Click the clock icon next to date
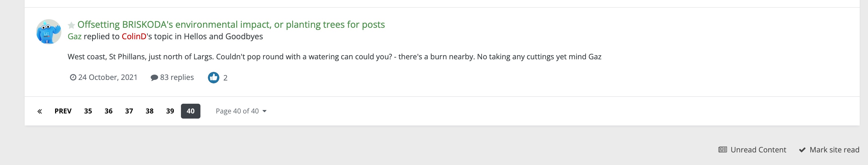The image size is (868, 165). [x=73, y=77]
